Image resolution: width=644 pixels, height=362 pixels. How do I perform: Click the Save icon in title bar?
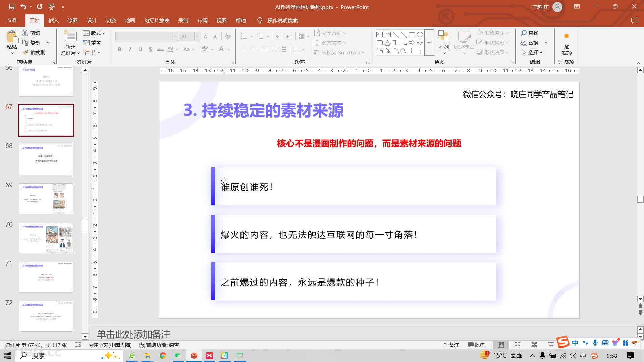12,7
